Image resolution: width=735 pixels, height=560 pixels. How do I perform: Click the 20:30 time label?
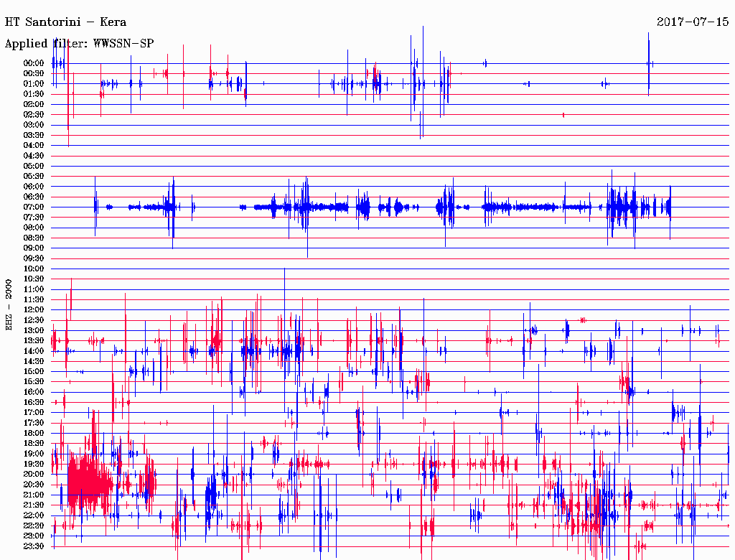point(34,485)
